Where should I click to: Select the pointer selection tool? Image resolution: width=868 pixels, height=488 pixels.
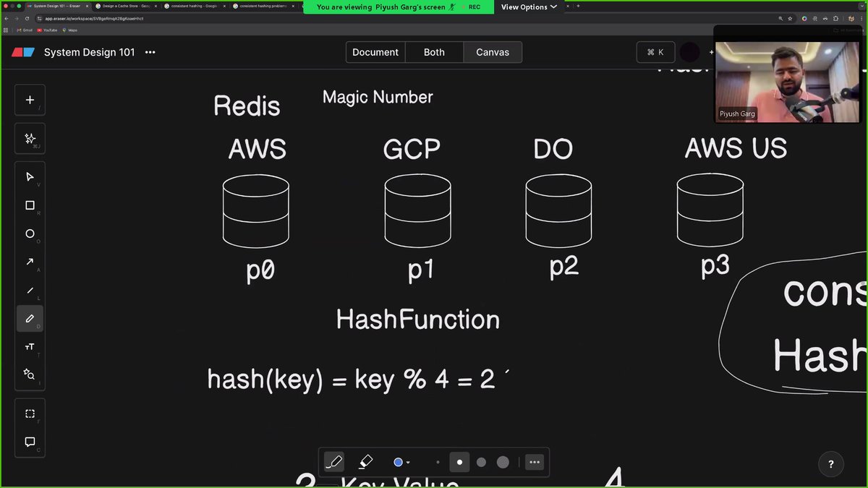pos(30,177)
